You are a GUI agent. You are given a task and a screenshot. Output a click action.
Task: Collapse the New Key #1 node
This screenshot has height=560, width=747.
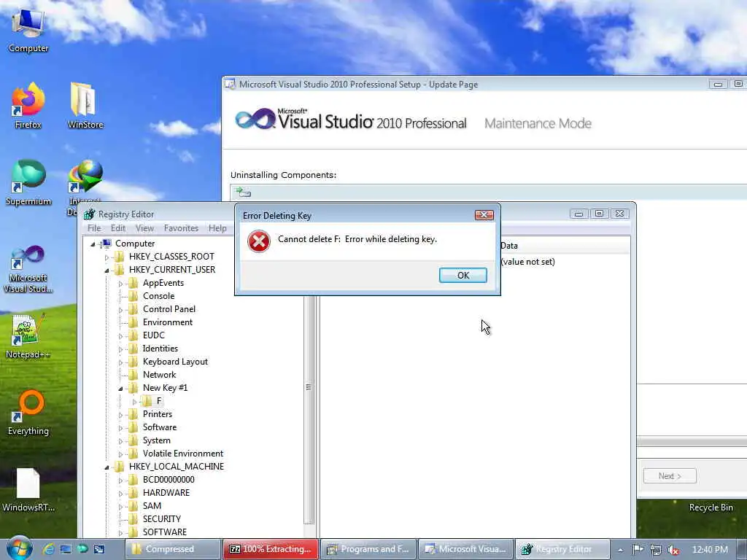point(120,388)
